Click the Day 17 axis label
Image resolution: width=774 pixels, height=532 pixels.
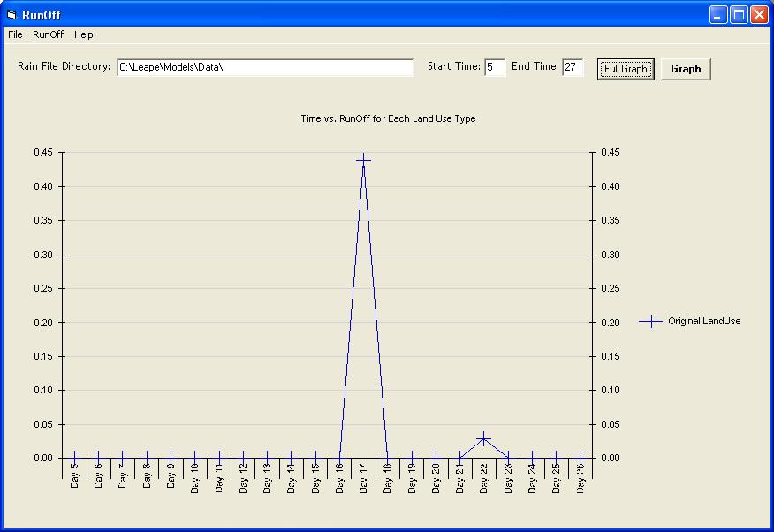363,478
